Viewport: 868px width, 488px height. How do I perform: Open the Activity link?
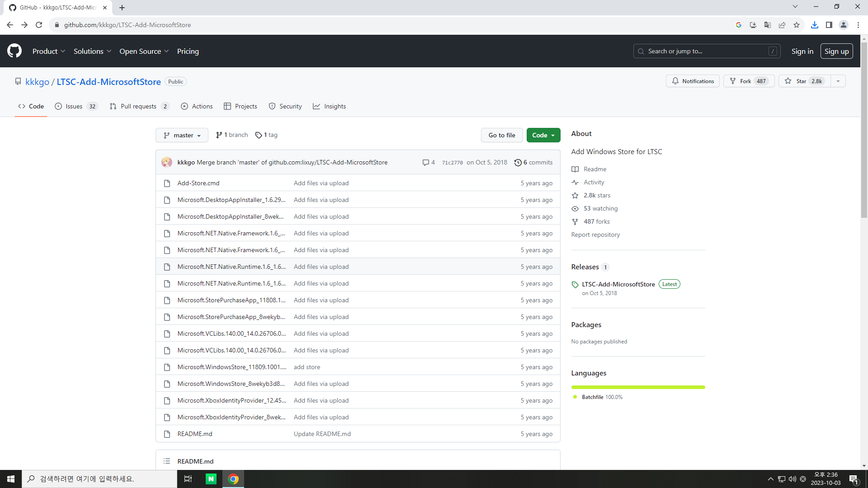click(x=594, y=182)
